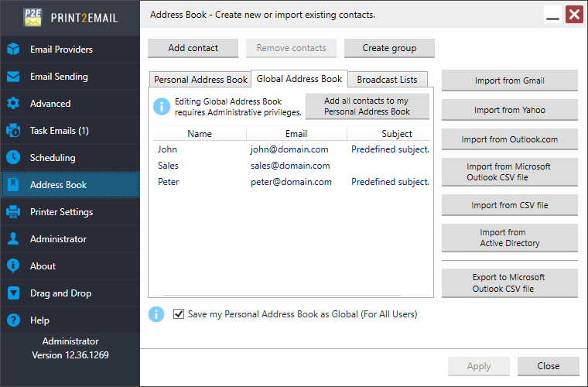Choose Import from Active Directory
The height and width of the screenshot is (387, 588).
point(509,238)
